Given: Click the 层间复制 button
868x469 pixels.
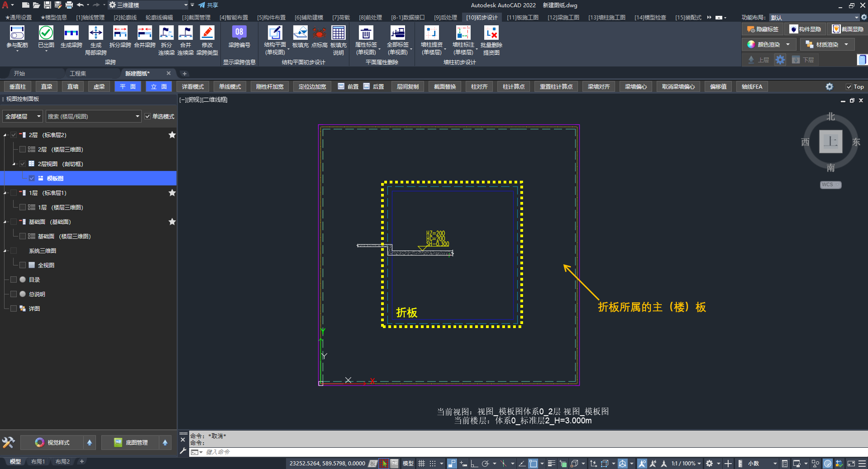Looking at the screenshot, I should (407, 87).
